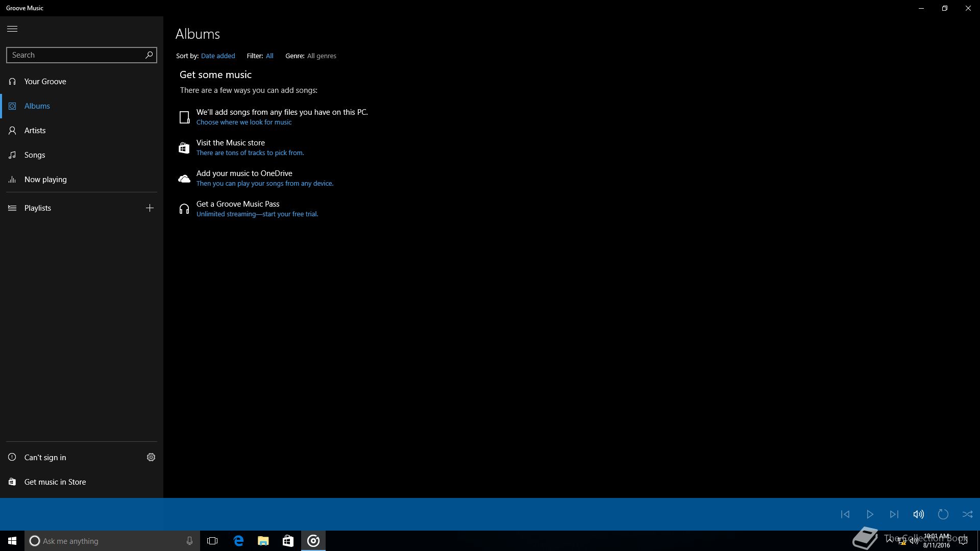Image resolution: width=980 pixels, height=551 pixels.
Task: Change Filter All dropdown
Action: point(269,56)
